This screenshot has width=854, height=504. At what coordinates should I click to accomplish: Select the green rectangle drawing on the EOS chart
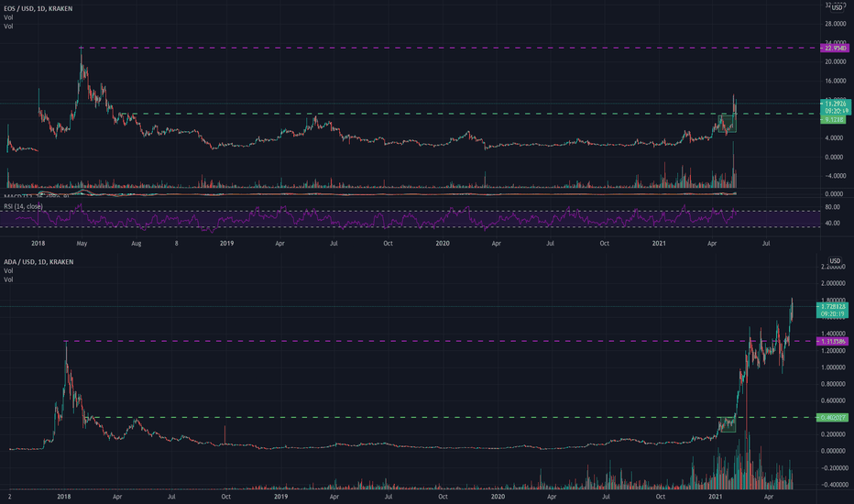tap(728, 123)
